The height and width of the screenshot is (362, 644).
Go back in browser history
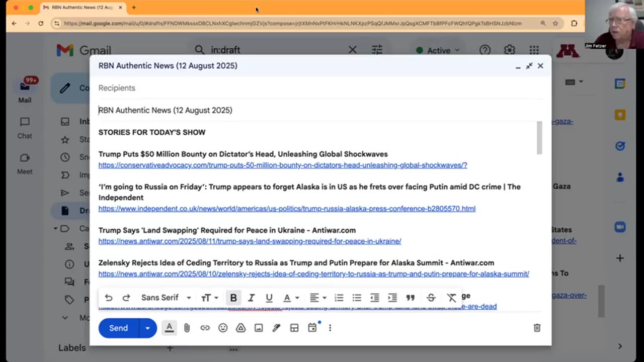pos(14,23)
